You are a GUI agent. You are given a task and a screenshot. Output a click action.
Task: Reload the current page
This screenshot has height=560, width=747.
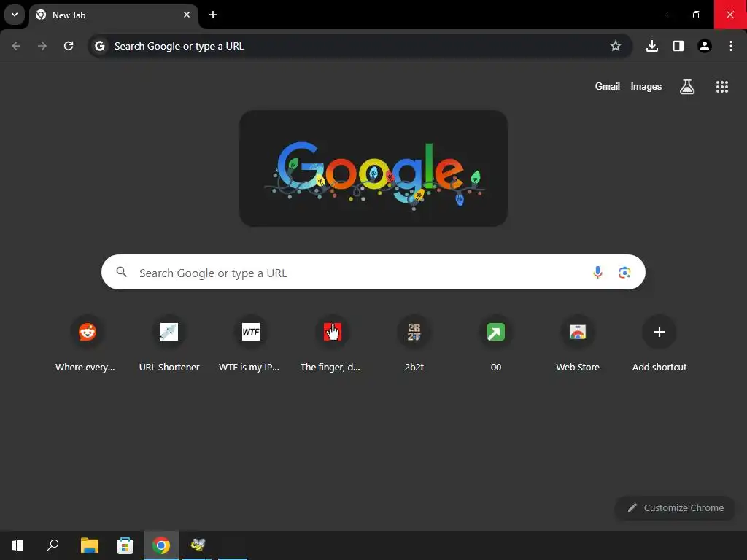pyautogui.click(x=69, y=46)
